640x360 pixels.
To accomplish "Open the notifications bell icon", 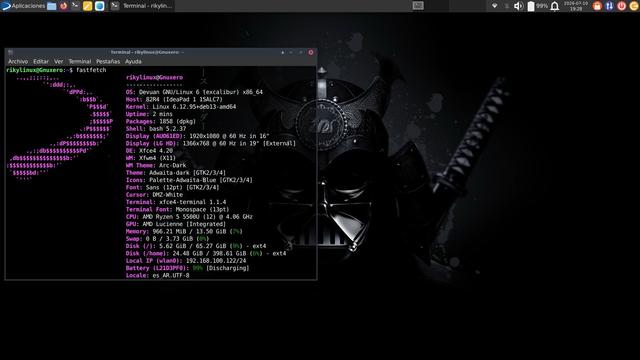I will [555, 6].
